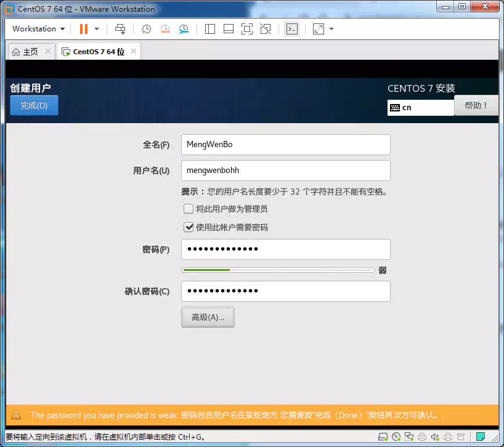
Task: Check the 将此用户做为管理员 checkbox
Action: point(189,209)
